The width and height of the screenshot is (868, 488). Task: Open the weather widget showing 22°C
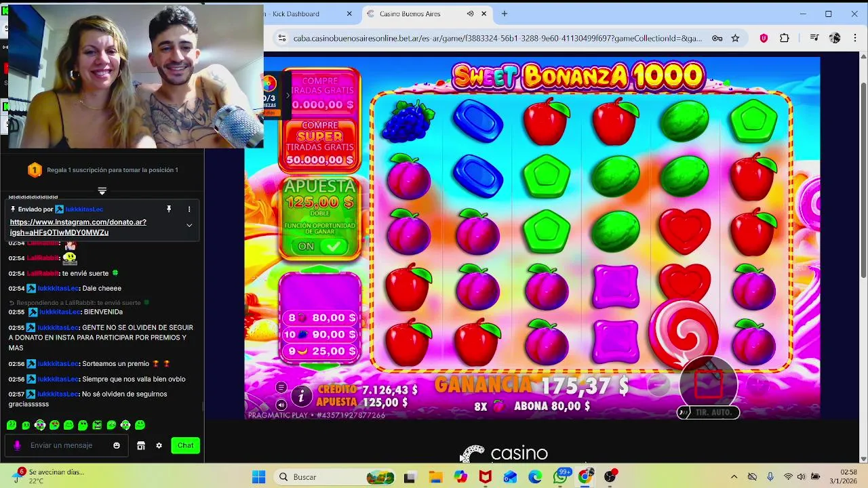pyautogui.click(x=49, y=476)
